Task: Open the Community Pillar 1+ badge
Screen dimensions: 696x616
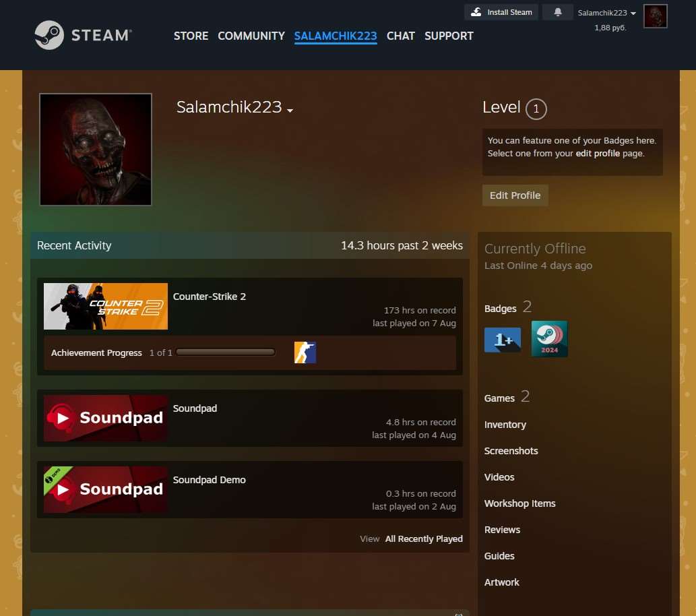Action: (x=503, y=339)
